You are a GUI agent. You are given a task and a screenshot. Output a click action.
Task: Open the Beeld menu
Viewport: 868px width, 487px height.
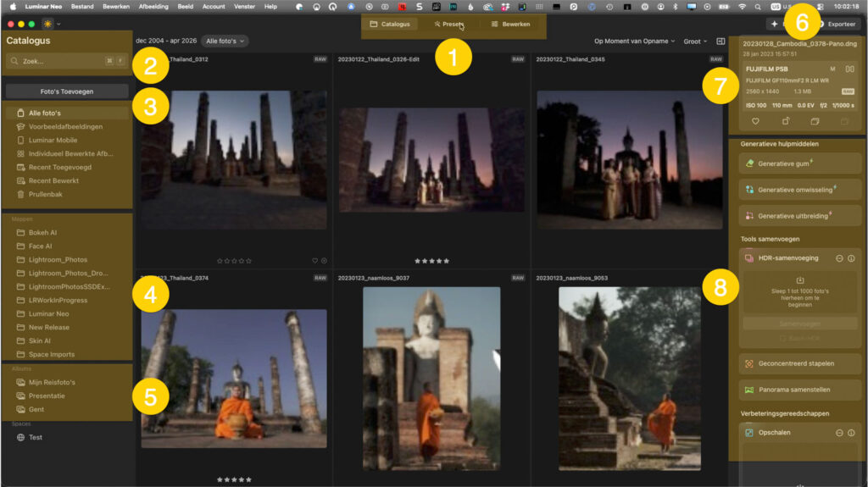pos(186,7)
